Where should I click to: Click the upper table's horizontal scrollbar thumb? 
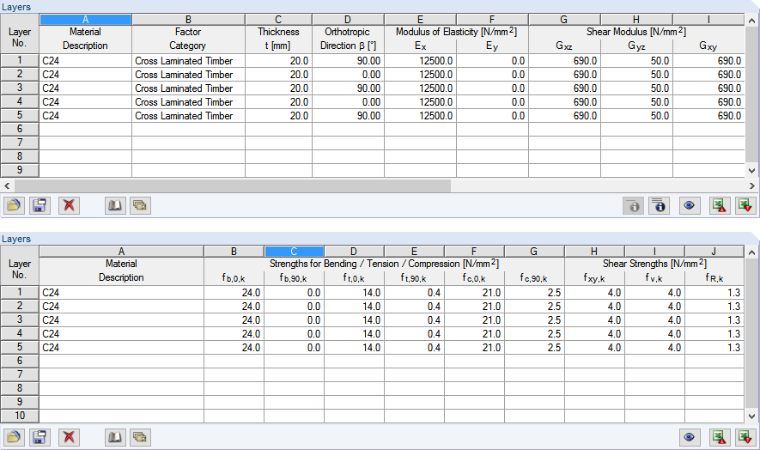tap(233, 186)
